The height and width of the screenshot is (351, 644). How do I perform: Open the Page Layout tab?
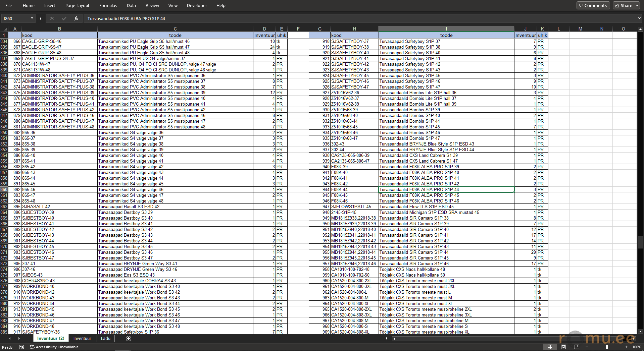[77, 5]
